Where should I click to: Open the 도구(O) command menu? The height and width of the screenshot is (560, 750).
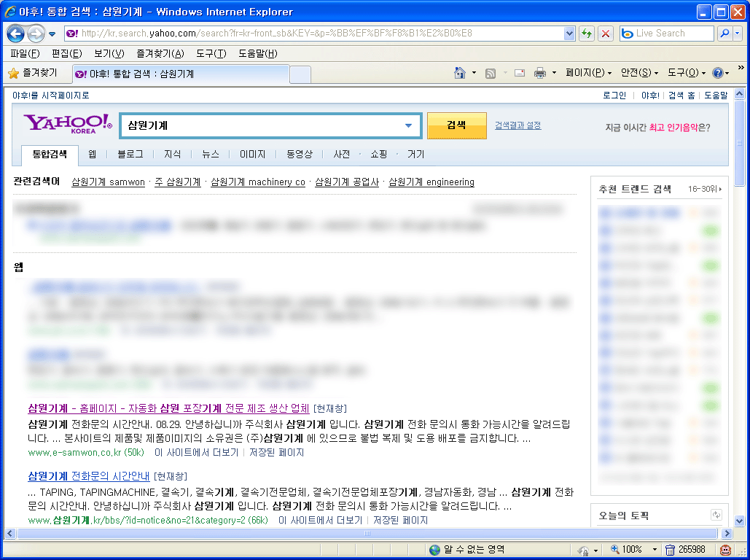687,73
